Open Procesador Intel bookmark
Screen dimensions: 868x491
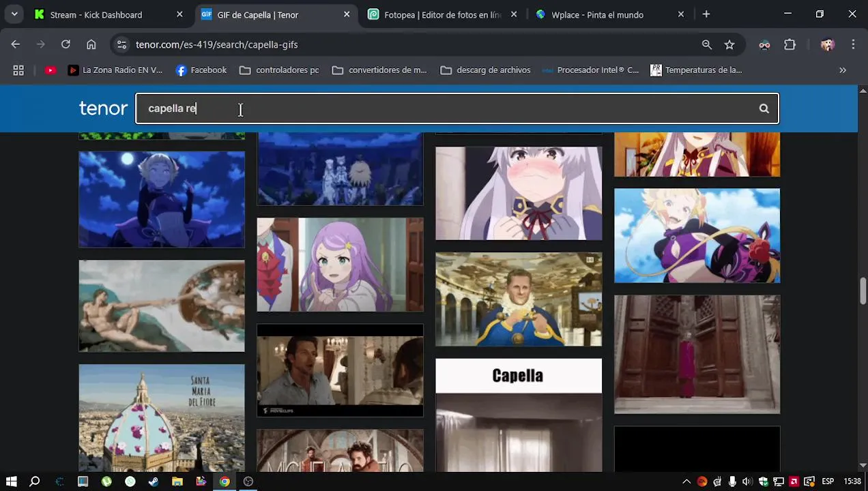(590, 70)
